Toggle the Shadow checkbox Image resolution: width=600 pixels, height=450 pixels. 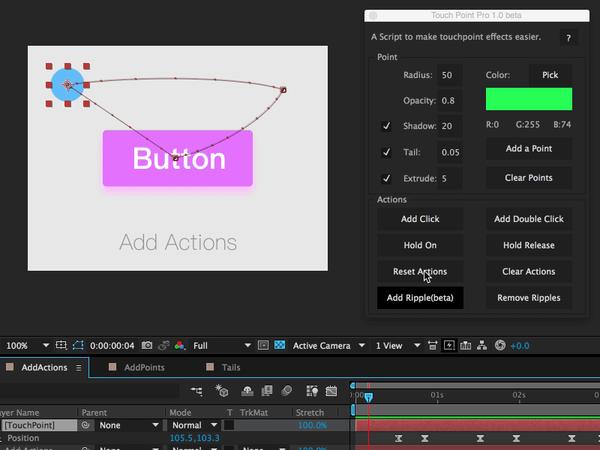tap(386, 126)
